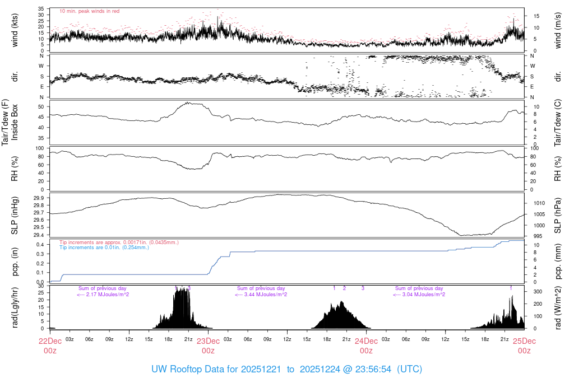
Task: Click the 'pcp. (in)' axis label
Action: (15, 262)
